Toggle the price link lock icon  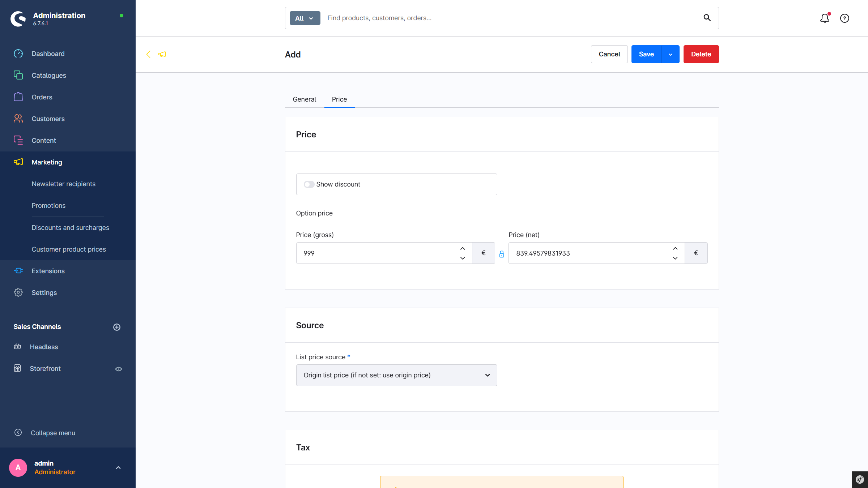click(502, 254)
